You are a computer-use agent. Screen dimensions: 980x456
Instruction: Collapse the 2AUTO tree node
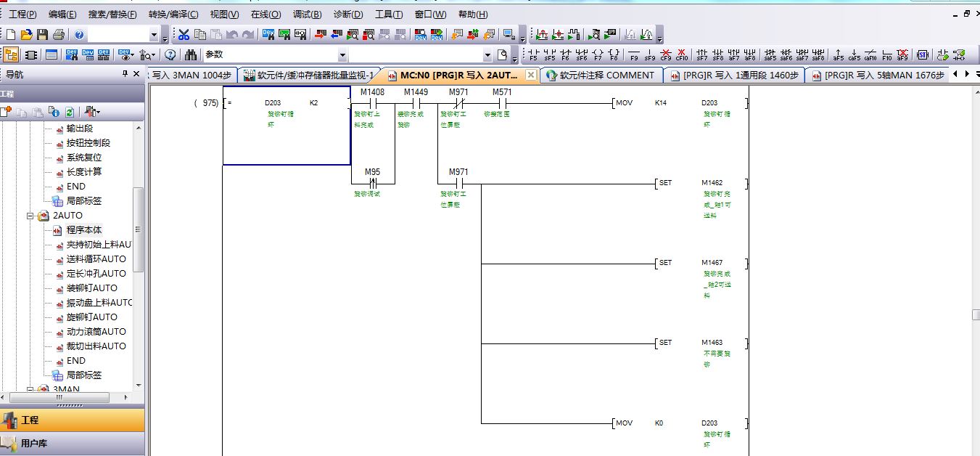(x=30, y=216)
